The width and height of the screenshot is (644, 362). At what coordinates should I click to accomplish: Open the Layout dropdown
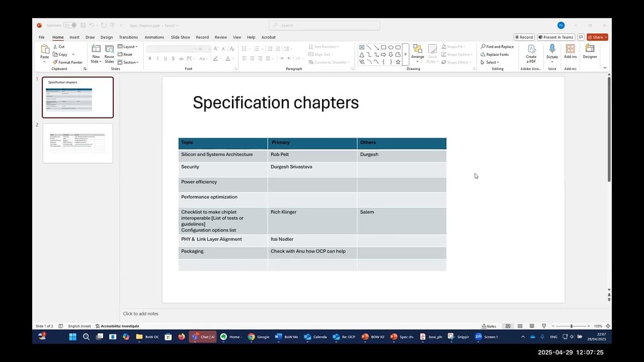point(128,46)
